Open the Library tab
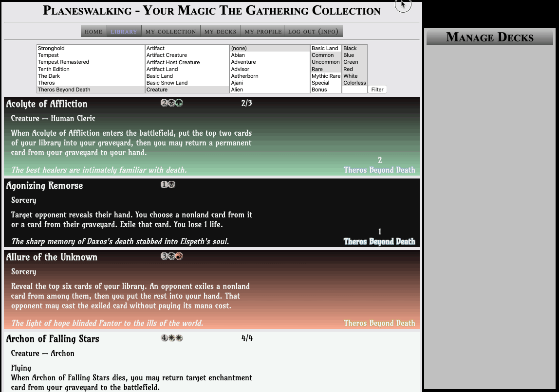The image size is (559, 392). (124, 31)
